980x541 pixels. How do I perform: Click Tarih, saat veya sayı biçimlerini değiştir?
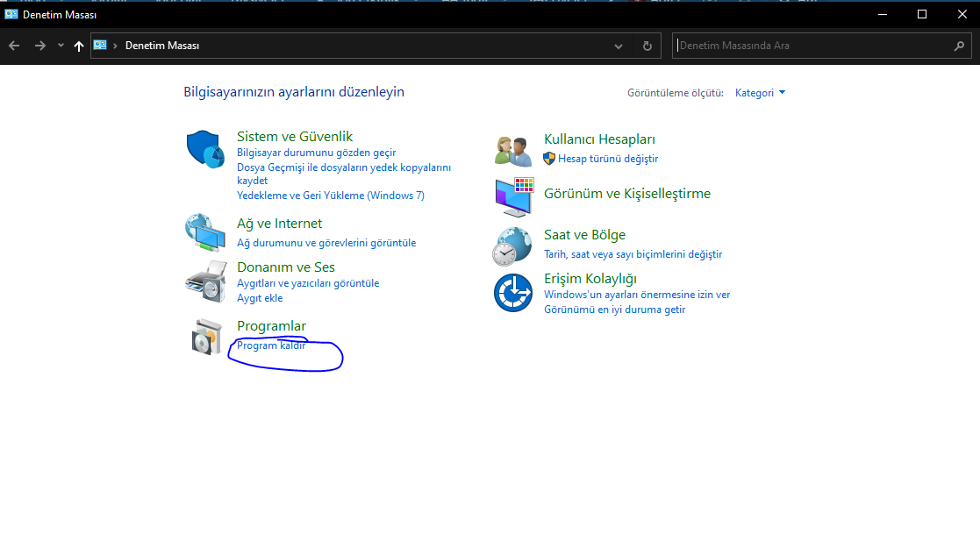pyautogui.click(x=633, y=254)
